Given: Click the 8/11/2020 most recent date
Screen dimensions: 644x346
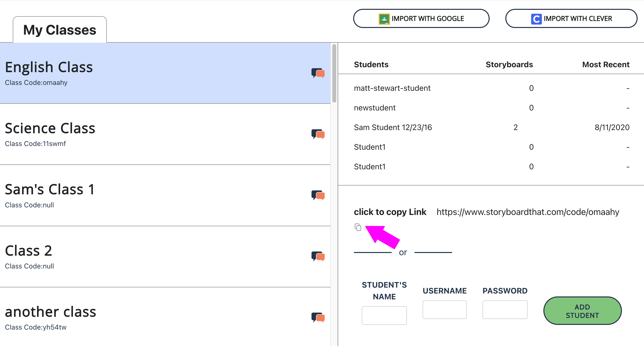Looking at the screenshot, I should coord(612,127).
